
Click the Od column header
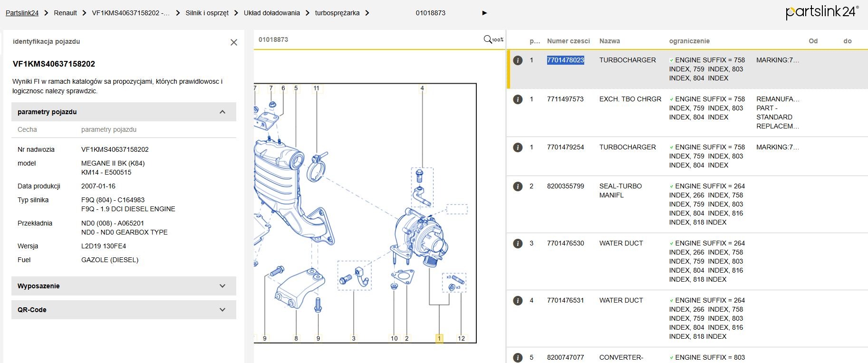click(813, 41)
